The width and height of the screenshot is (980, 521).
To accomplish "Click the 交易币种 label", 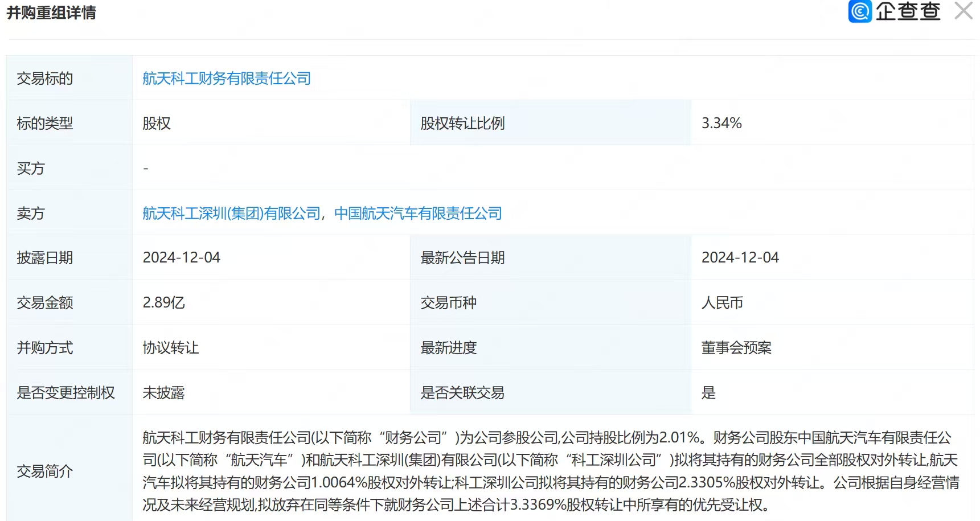I will tap(449, 303).
